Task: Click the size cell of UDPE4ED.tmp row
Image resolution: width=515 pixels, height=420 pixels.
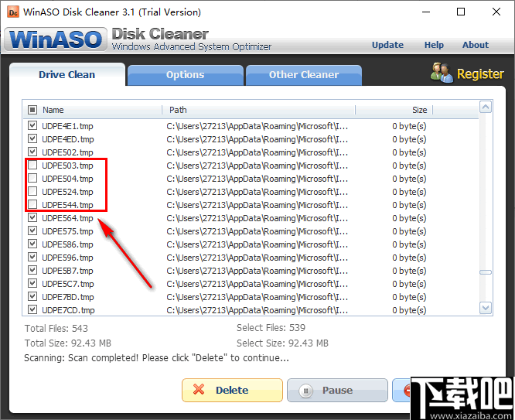Action: point(409,139)
